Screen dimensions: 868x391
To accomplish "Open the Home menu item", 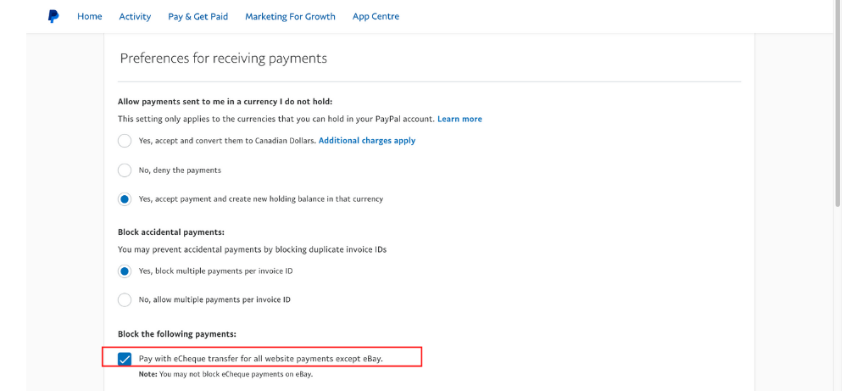I will [90, 17].
